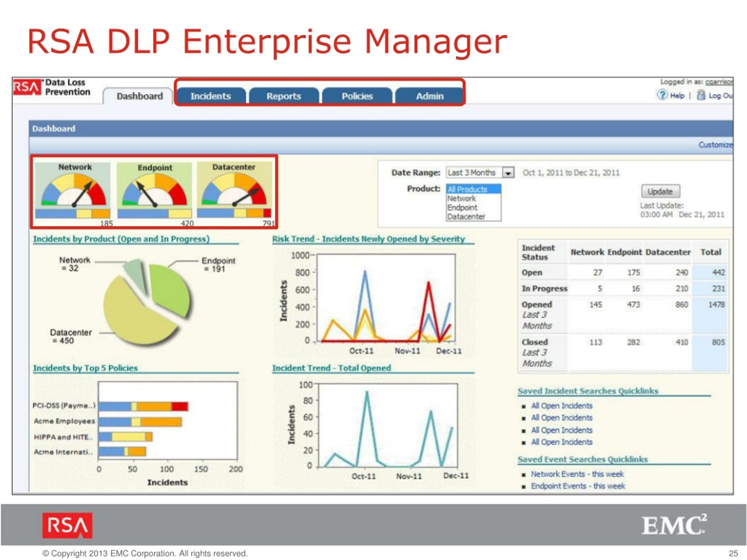This screenshot has width=747, height=560.
Task: Open Saved Event Searches Quicklinks heading
Action: [582, 459]
